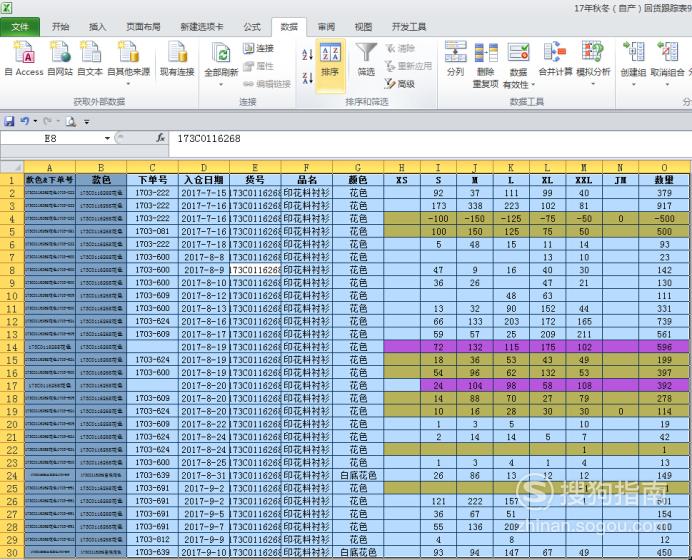Click cell 917 in row 3
Viewport: 692px width, 560px height.
664,206
